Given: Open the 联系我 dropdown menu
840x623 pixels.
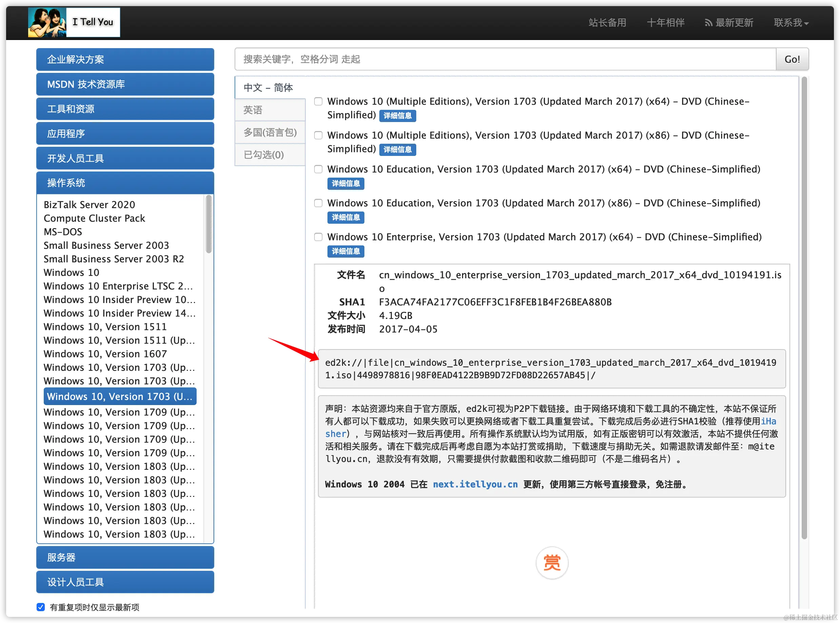Looking at the screenshot, I should tap(791, 23).
